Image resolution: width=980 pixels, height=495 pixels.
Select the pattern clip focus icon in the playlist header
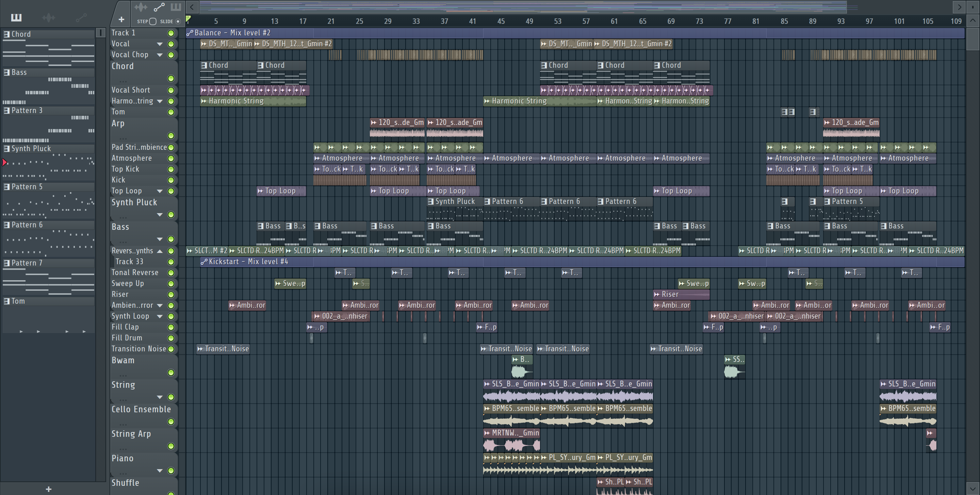tap(176, 7)
